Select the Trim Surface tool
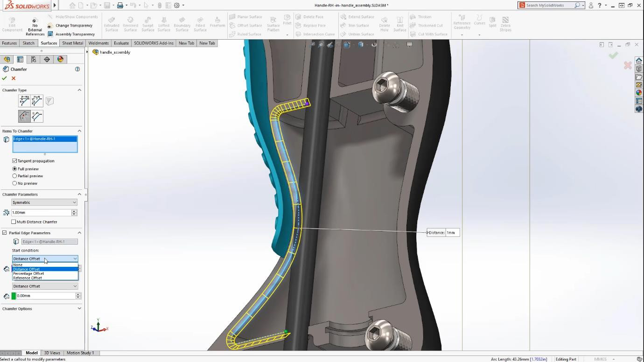This screenshot has width=644, height=362. tap(357, 26)
